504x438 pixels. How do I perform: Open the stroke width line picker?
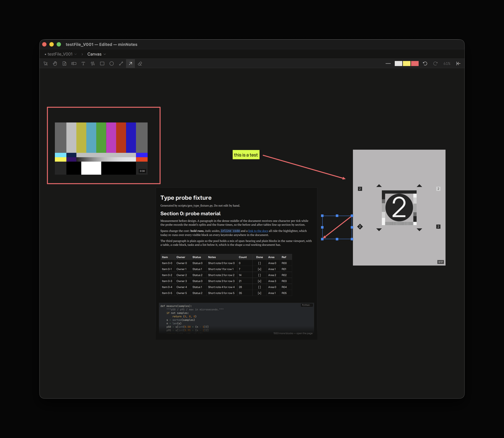[388, 64]
